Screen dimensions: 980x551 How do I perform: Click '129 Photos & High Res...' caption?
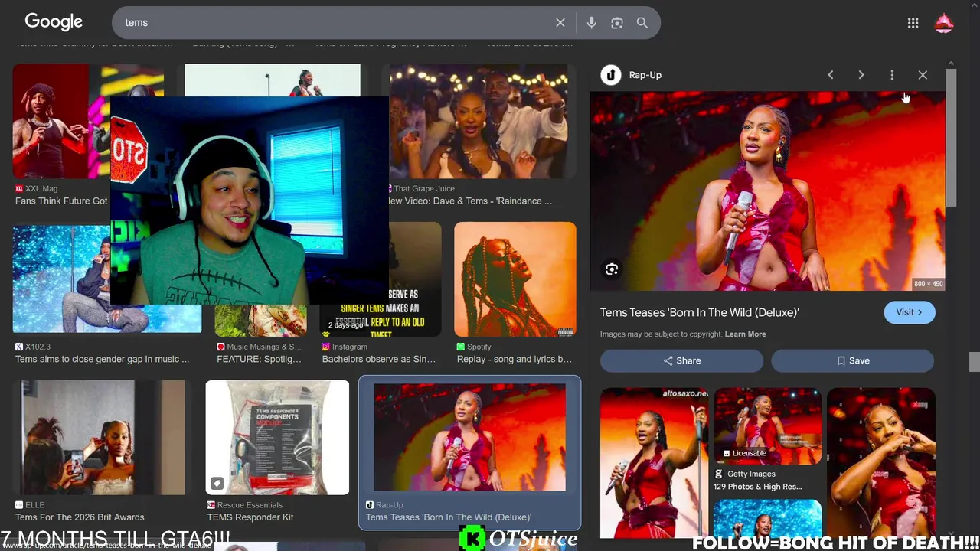tap(758, 487)
